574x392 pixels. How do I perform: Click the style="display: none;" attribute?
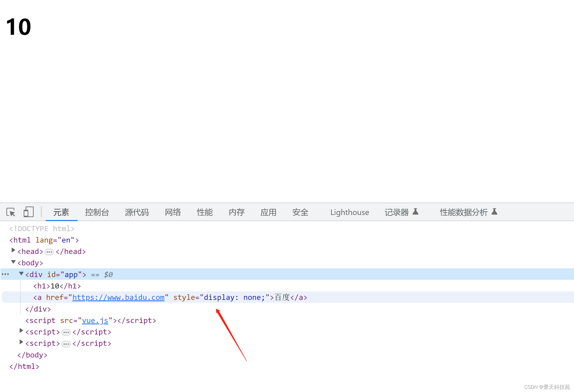(x=221, y=297)
